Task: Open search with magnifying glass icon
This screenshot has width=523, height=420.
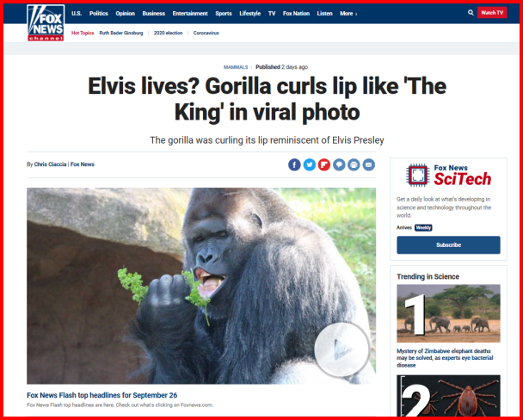Action: 471,13
